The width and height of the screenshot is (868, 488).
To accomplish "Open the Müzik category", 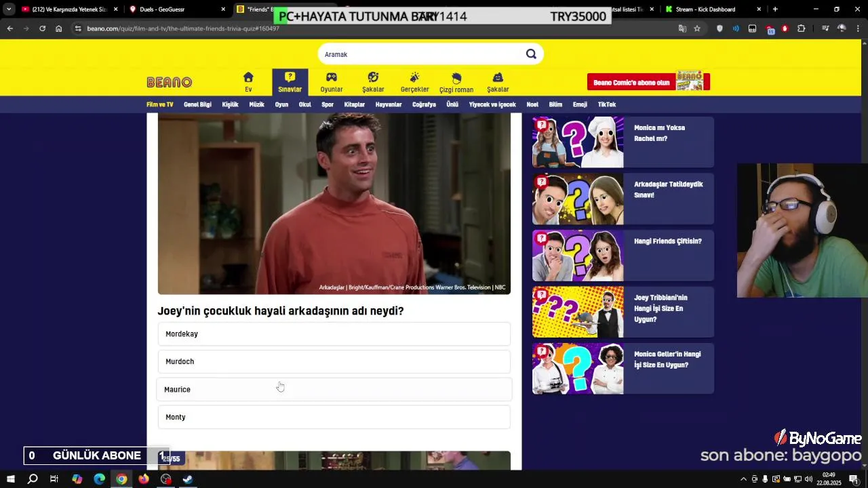I will click(256, 105).
